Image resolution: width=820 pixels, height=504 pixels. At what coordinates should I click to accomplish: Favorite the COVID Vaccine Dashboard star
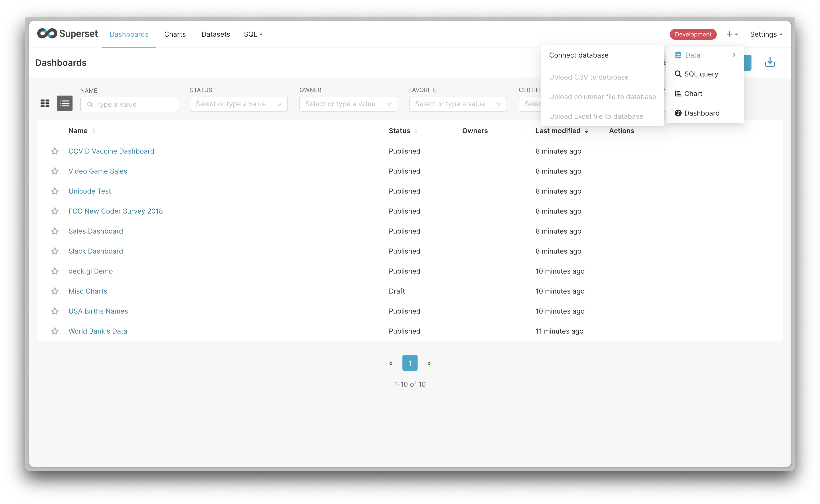(55, 151)
